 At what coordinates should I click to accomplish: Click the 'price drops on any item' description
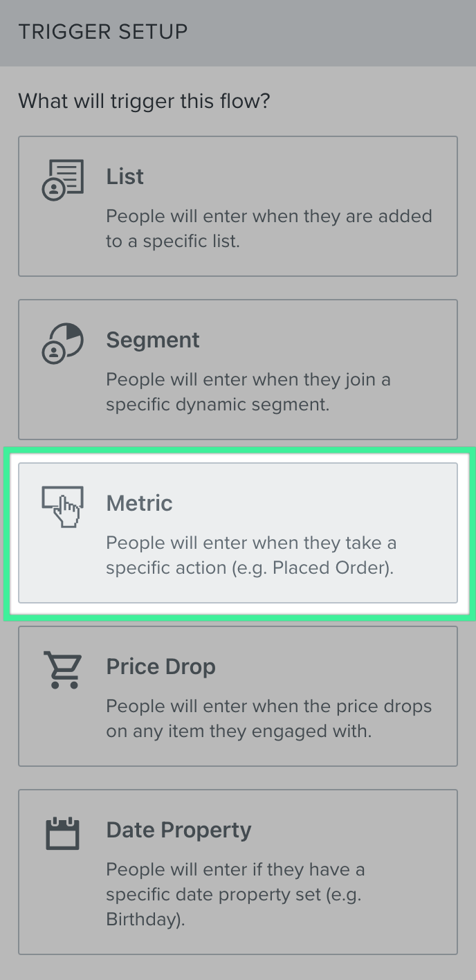click(x=269, y=719)
